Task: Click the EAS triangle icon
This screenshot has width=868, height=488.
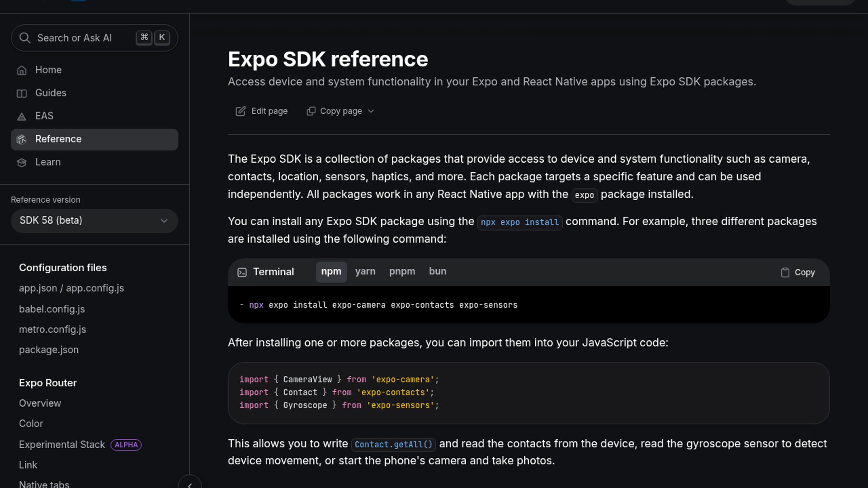Action: tap(22, 117)
